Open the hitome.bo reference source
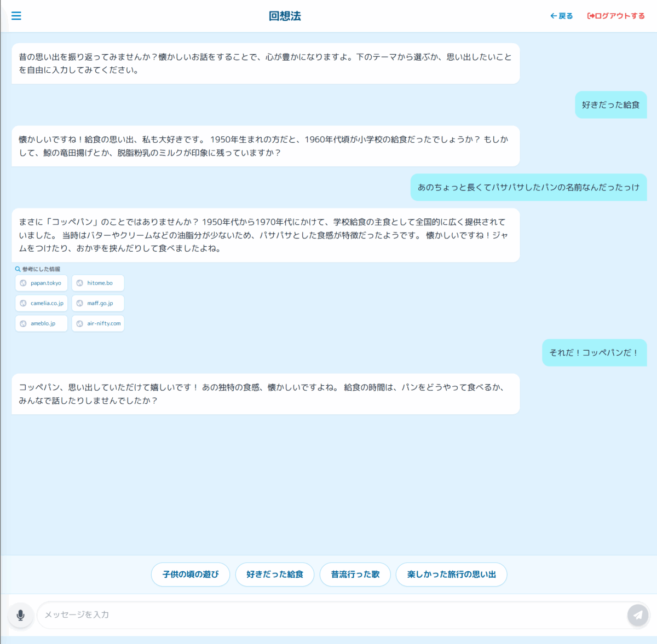Image resolution: width=657 pixels, height=644 pixels. (98, 283)
